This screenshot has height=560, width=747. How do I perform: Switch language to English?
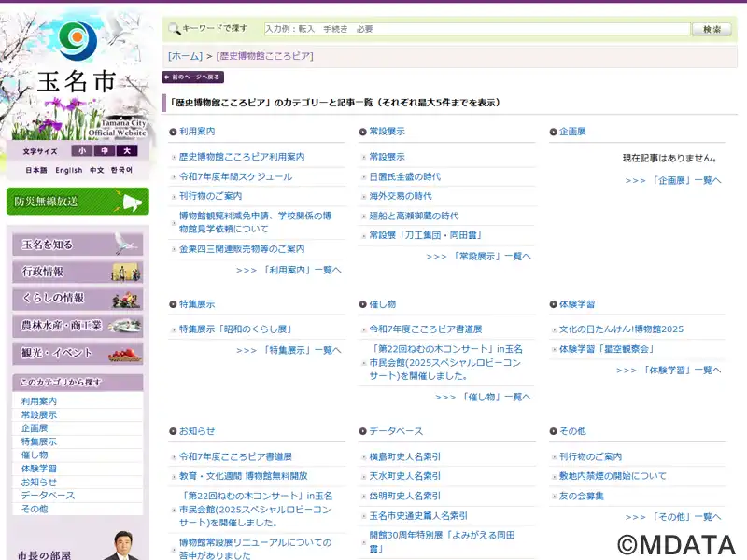tap(68, 171)
